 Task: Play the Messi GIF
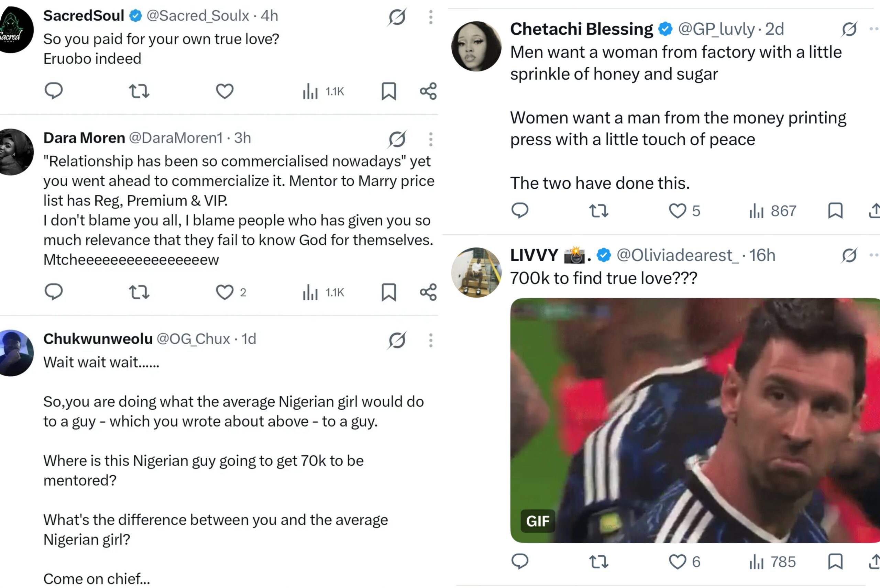[x=695, y=420]
